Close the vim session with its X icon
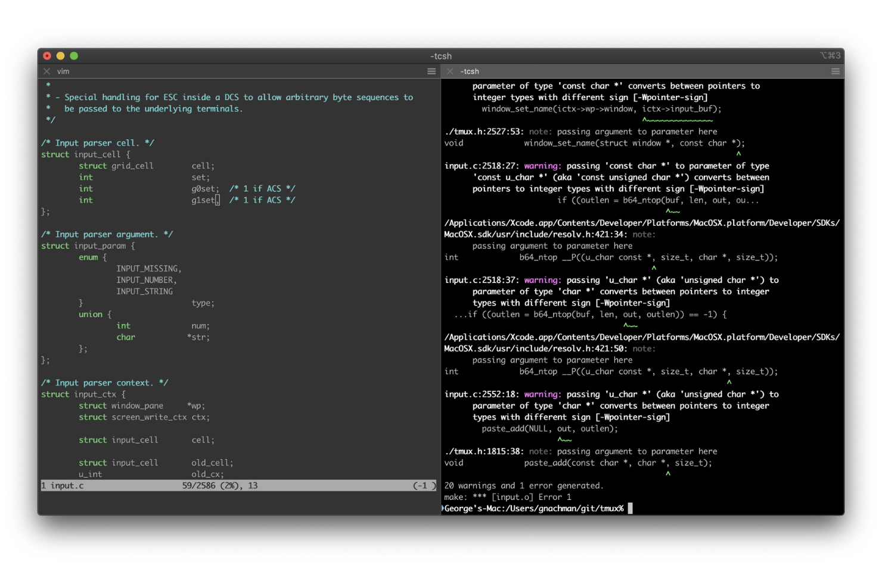 [46, 71]
